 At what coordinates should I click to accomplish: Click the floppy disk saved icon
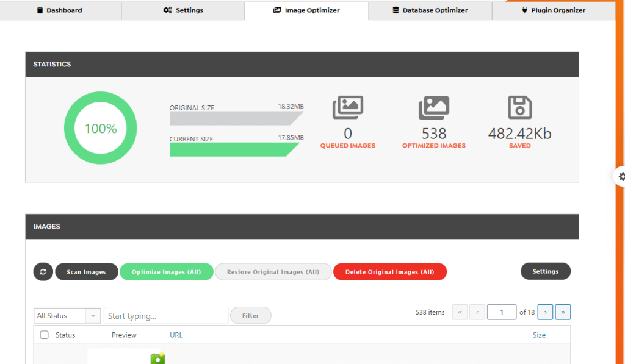point(520,107)
